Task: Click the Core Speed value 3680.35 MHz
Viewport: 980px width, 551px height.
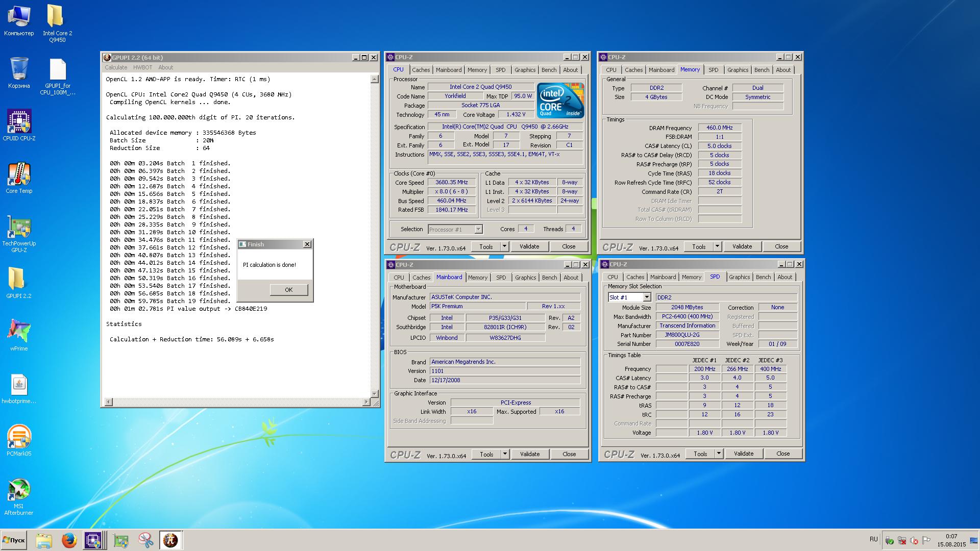Action: (x=452, y=183)
